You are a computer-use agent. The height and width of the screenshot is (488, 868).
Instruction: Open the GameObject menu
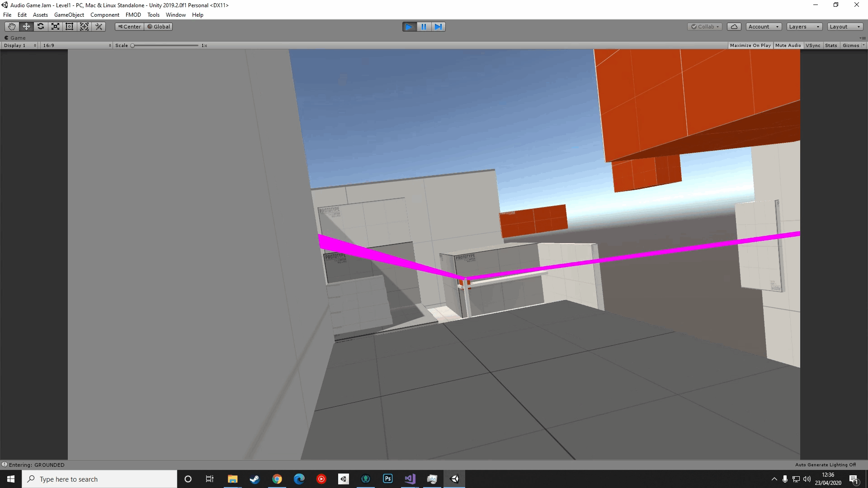[x=69, y=15]
